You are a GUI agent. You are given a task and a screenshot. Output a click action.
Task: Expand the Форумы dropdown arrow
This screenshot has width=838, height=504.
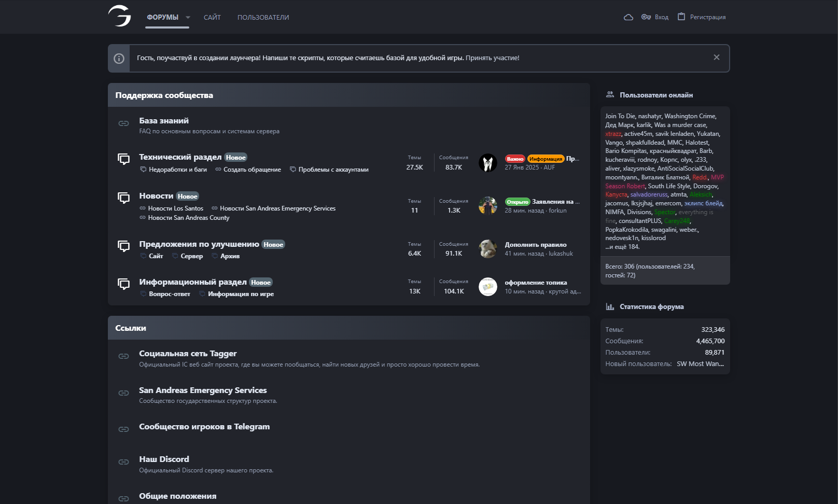pos(188,18)
